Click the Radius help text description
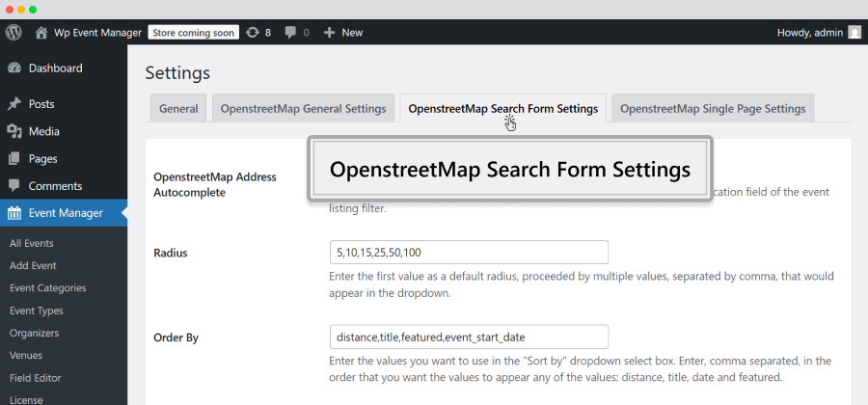This screenshot has width=868, height=405. click(x=582, y=284)
